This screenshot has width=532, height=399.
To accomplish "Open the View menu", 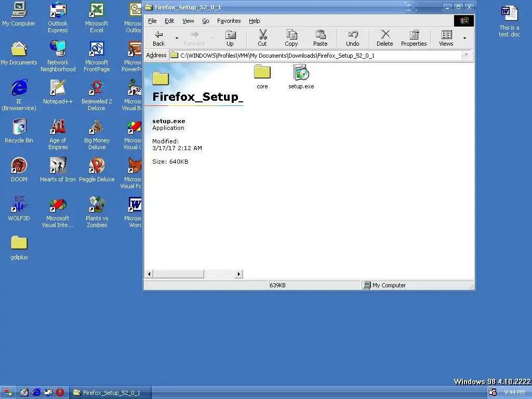I will coord(188,21).
